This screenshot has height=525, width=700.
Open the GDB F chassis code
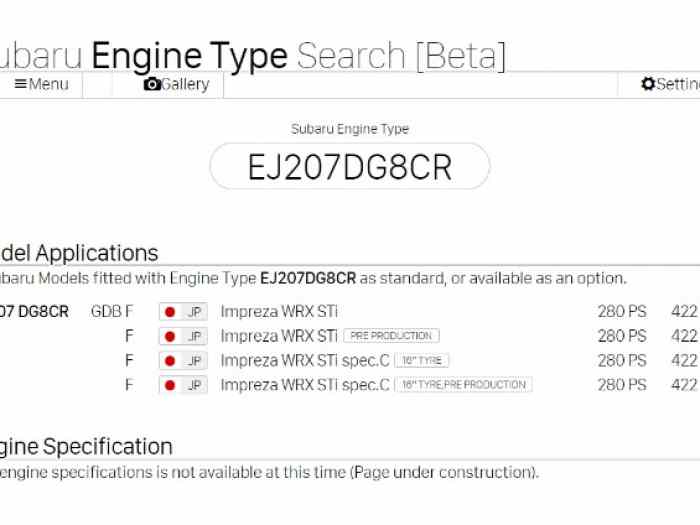coord(112,312)
